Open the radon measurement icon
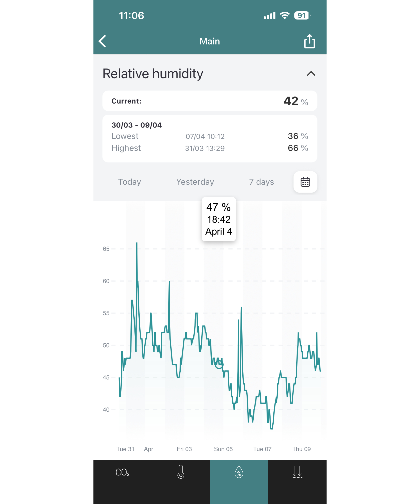This screenshot has height=504, width=420. [x=298, y=472]
